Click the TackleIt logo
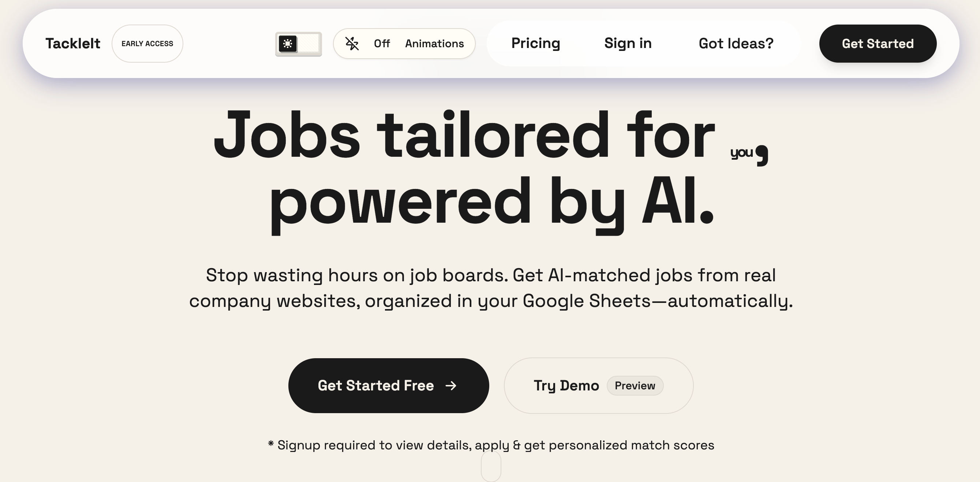Viewport: 980px width, 482px height. (x=73, y=44)
